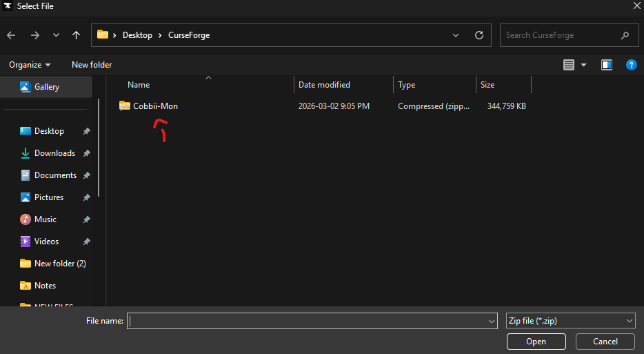This screenshot has height=354, width=644.
Task: Open Documents in the sidebar
Action: click(x=55, y=175)
